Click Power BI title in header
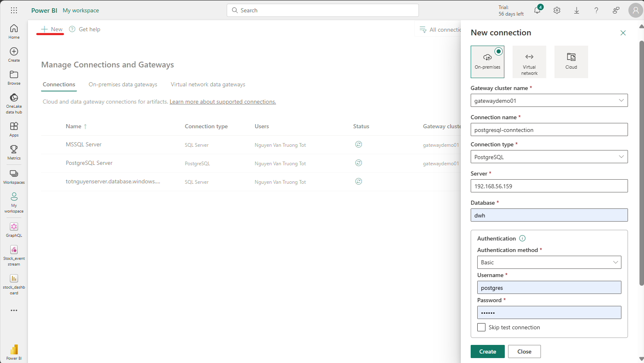 pyautogui.click(x=44, y=10)
